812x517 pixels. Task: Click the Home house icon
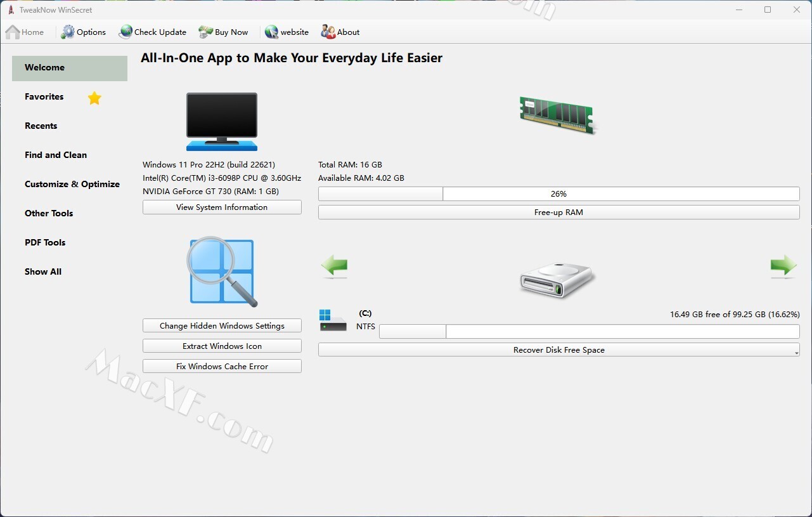tap(13, 32)
